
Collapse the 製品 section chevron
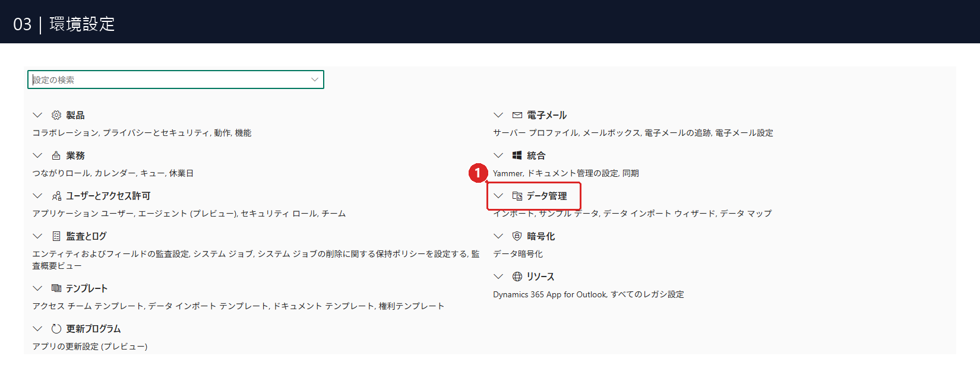[x=37, y=115]
